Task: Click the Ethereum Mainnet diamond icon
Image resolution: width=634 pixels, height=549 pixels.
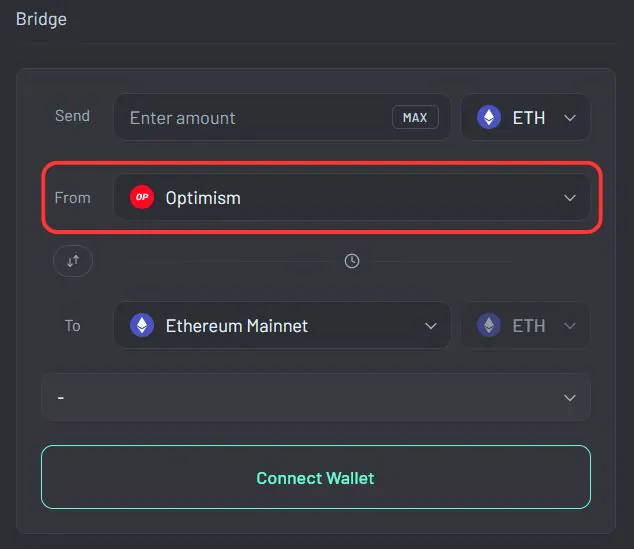Action: click(142, 325)
